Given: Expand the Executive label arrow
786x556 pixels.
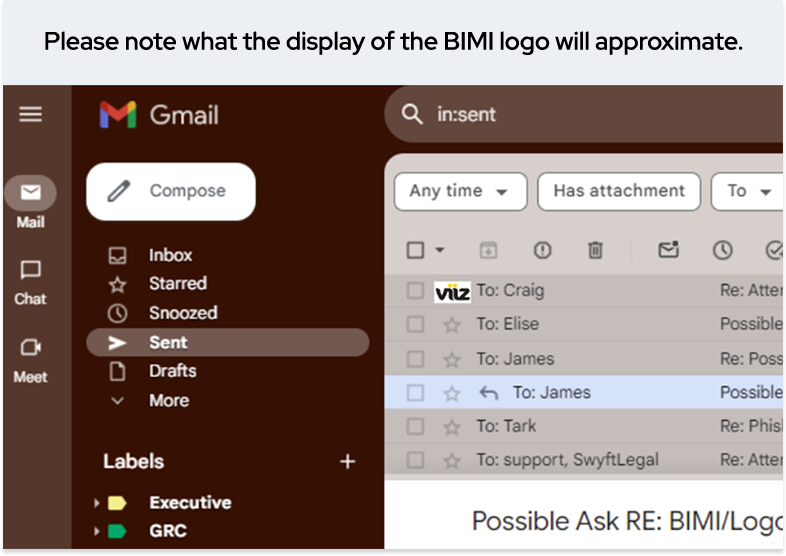Looking at the screenshot, I should 97,503.
